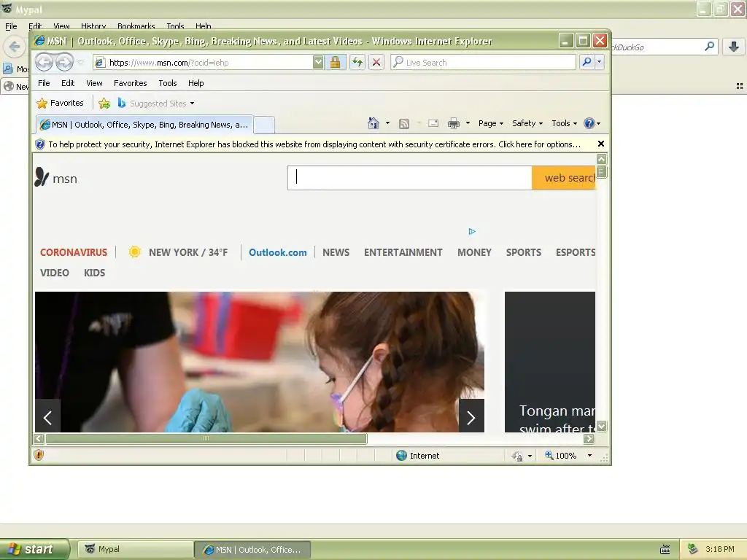The image size is (747, 560).
Task: Open the Print dropdown arrow
Action: 468,123
